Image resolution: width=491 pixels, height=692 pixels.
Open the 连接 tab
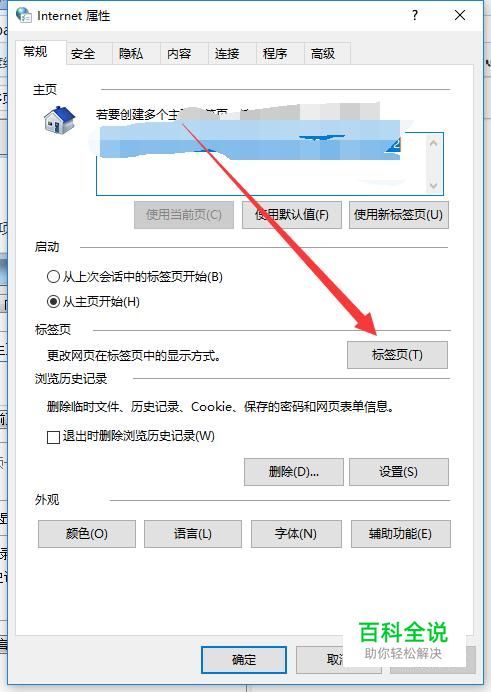point(227,54)
